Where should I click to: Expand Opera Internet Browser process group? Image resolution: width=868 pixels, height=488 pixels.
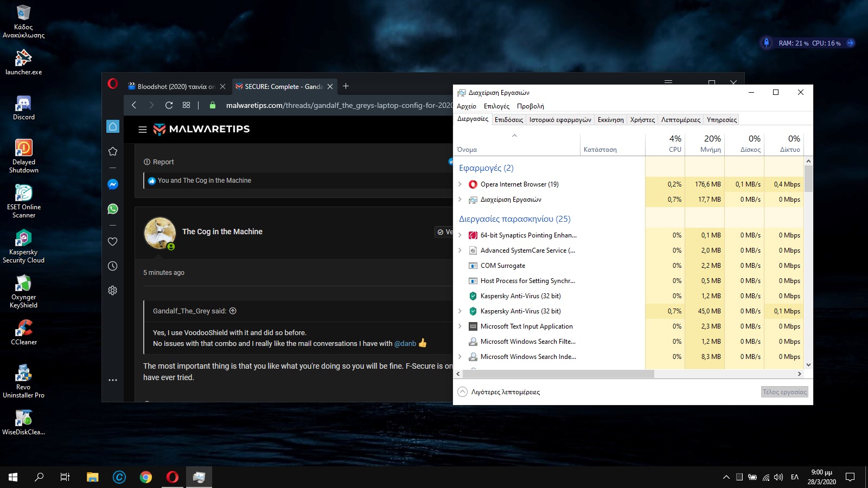[x=460, y=184]
